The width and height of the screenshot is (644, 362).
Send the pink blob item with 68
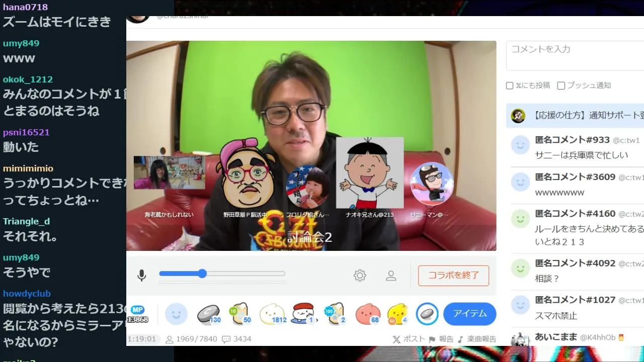pyautogui.click(x=367, y=314)
